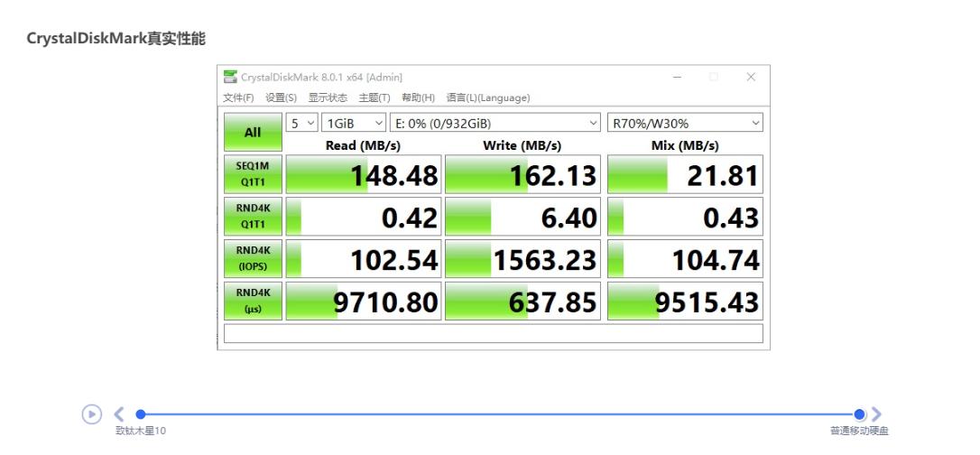
Task: Open the drive dropdown E: 0% (0/932GiB)
Action: (495, 123)
